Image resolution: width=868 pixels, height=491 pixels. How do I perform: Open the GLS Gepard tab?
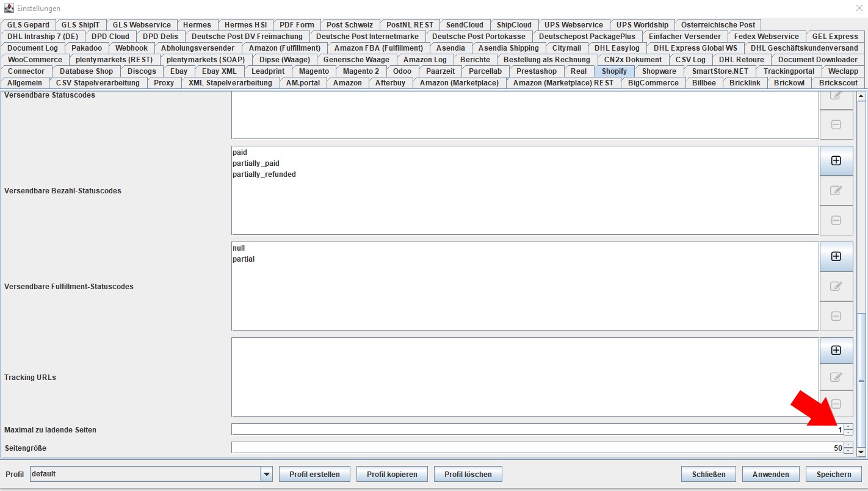click(x=28, y=25)
